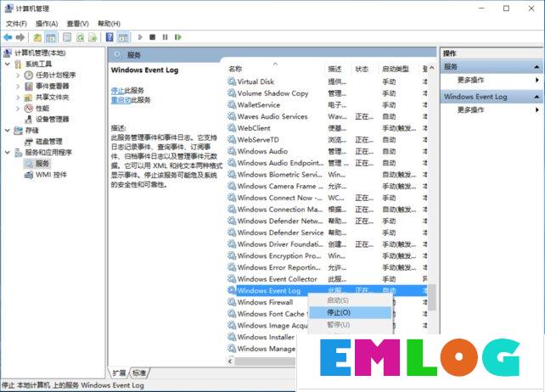Collapse the 存储 tree node
Image resolution: width=545 pixels, height=392 pixels.
[x=8, y=131]
